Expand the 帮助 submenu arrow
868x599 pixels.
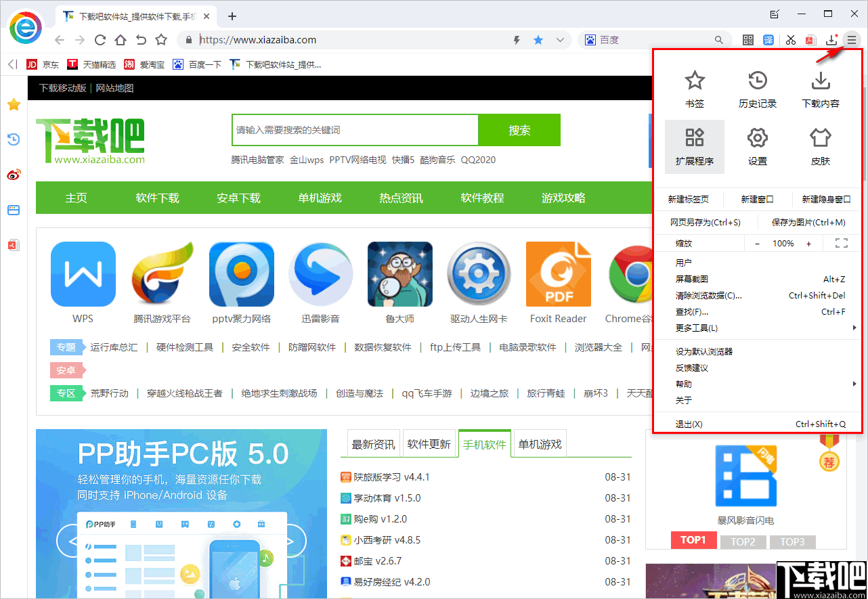point(854,384)
